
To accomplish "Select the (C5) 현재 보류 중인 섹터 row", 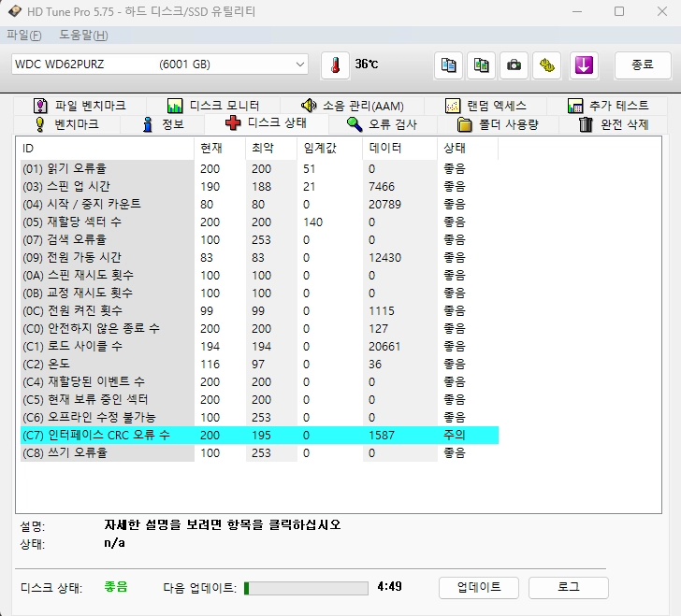I will pos(259,400).
